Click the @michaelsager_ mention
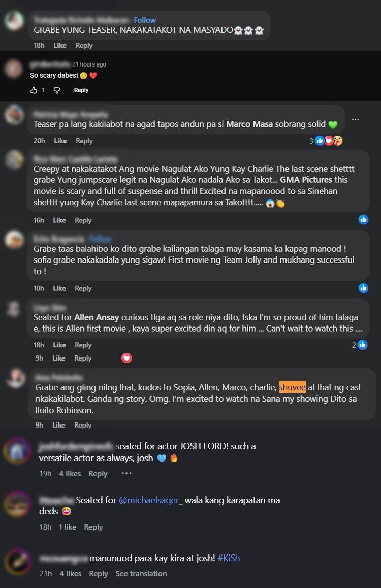Image resolution: width=381 pixels, height=588 pixels. pos(150,500)
